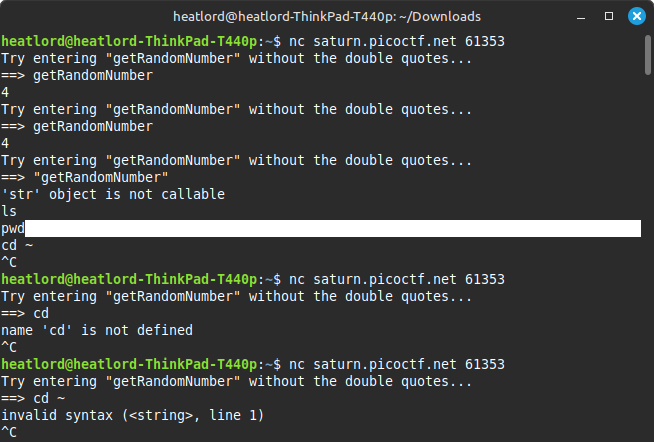654x442 pixels.
Task: Click the first ==> getRandomNumber entry
Action: pyautogui.click(x=77, y=75)
